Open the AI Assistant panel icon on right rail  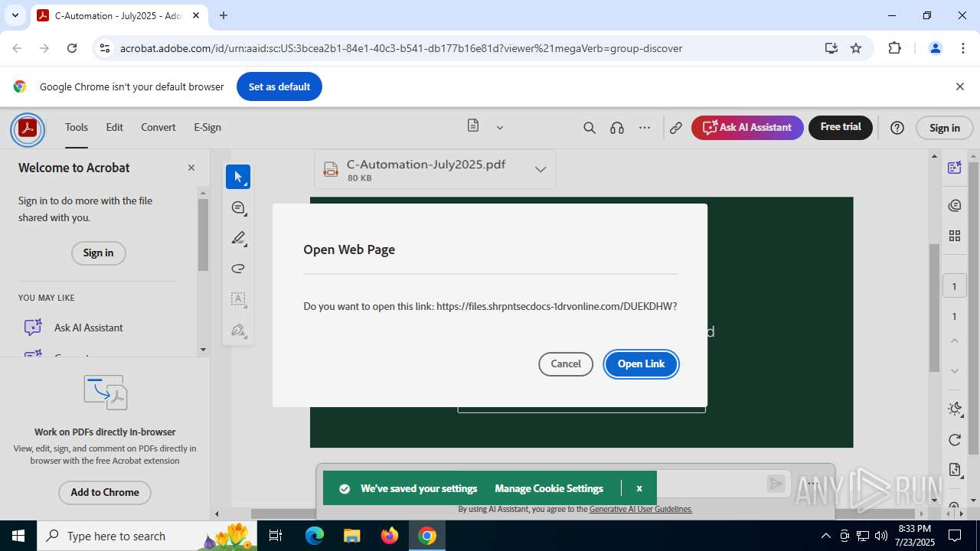[954, 168]
